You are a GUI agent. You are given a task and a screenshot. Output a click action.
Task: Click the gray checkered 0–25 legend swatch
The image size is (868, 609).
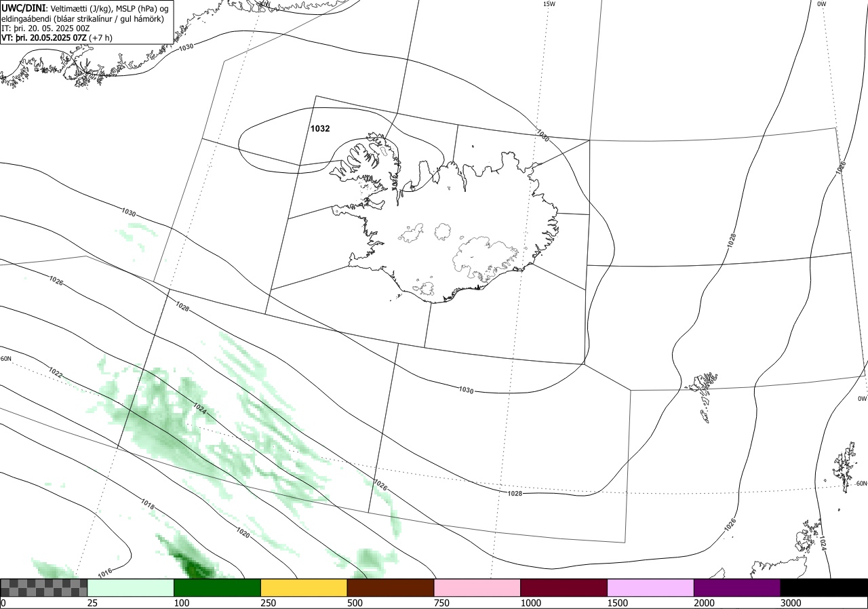click(44, 587)
